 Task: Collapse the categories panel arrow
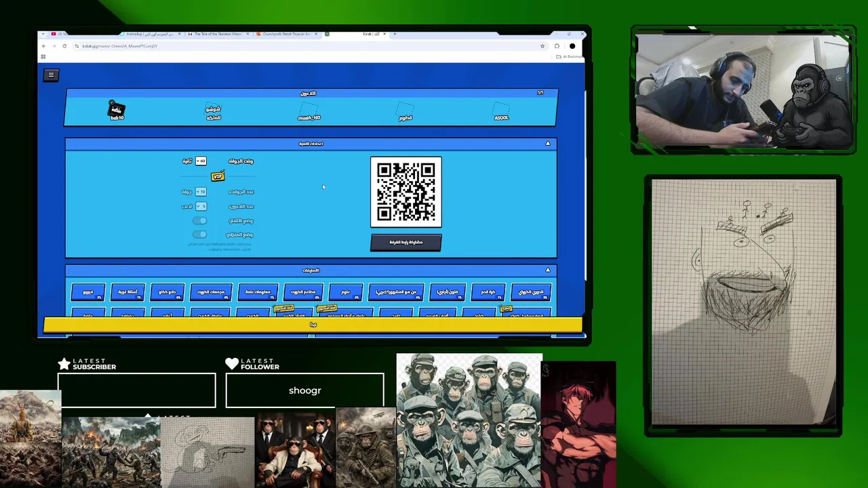point(548,270)
